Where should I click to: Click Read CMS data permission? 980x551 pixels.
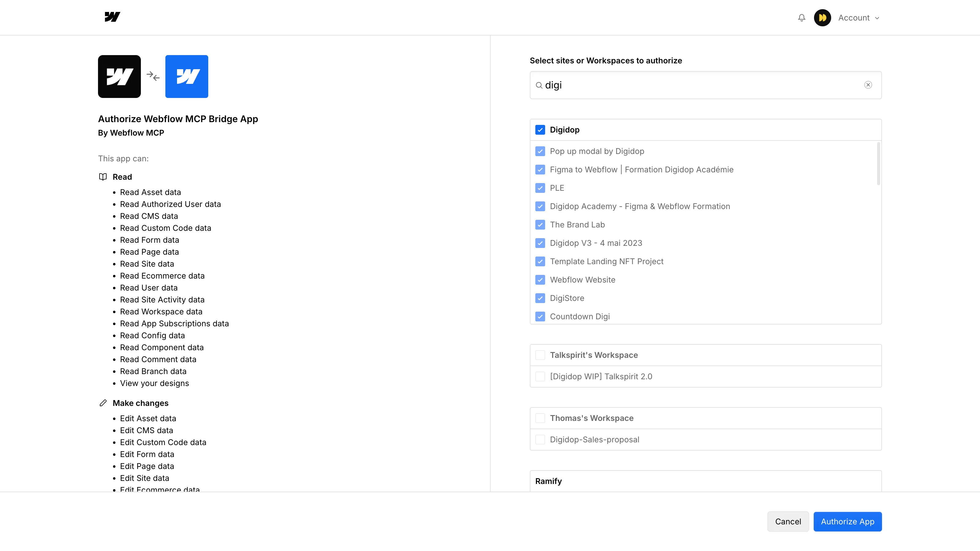[149, 216]
